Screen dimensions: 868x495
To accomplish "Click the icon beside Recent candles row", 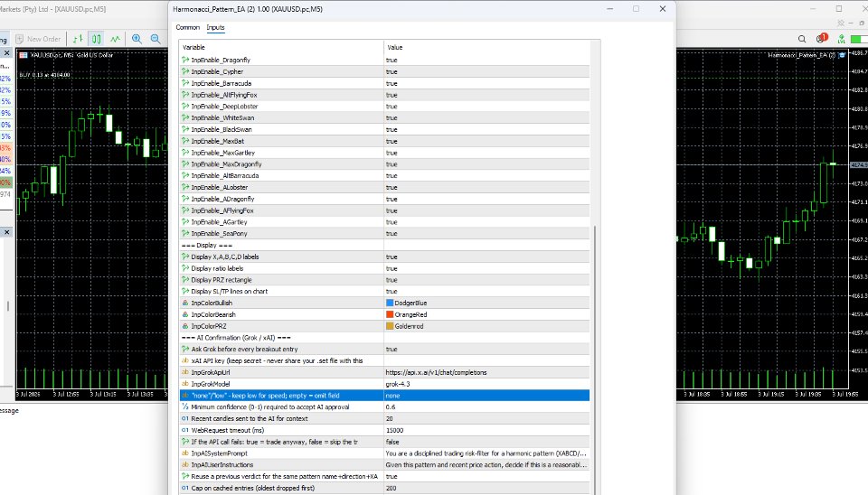I will 185,419.
